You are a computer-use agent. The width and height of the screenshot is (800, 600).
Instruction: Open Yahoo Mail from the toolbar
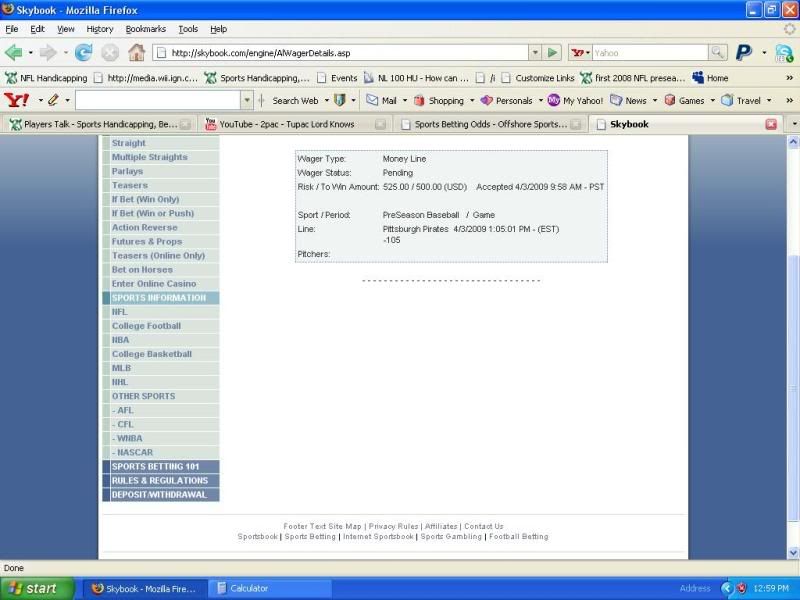(382, 101)
